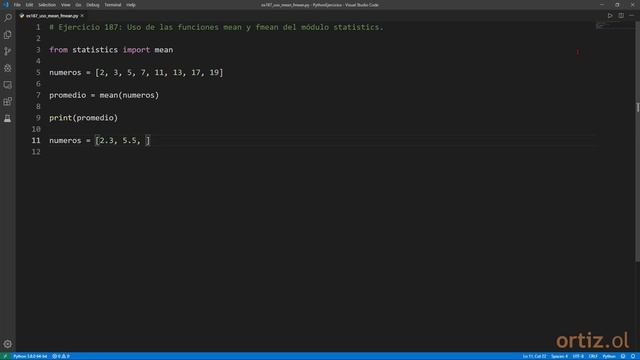Screen dimensions: 640x360
Task: Click 'mean' after import on line 3
Action: point(164,50)
